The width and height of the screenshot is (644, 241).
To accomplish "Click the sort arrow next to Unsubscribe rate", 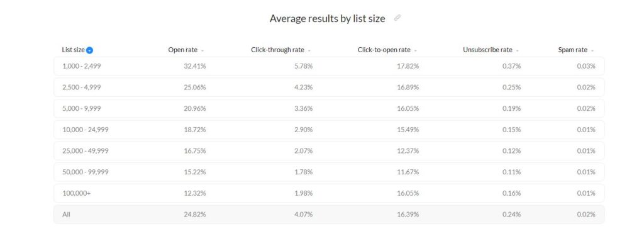I will [x=518, y=50].
